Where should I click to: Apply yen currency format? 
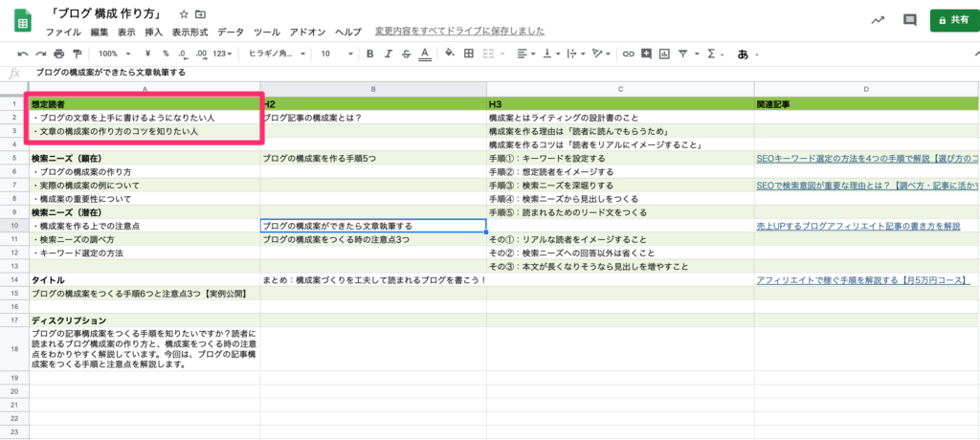pyautogui.click(x=147, y=54)
